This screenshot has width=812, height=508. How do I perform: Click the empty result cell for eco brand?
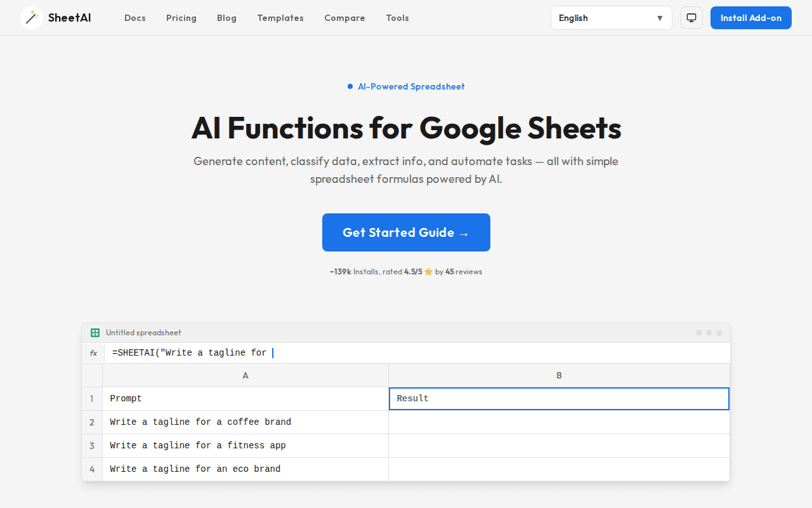click(559, 469)
